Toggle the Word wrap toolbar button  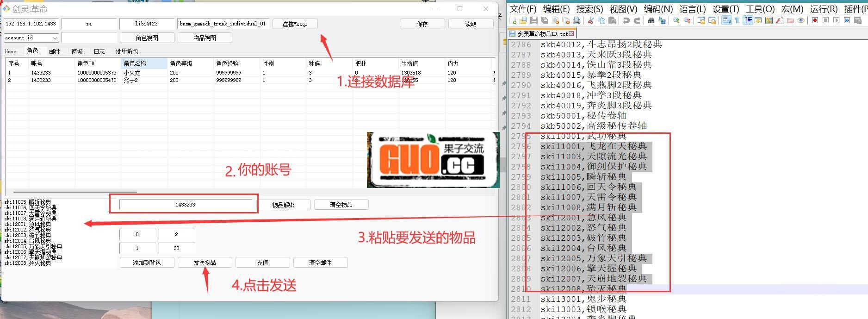pos(726,20)
